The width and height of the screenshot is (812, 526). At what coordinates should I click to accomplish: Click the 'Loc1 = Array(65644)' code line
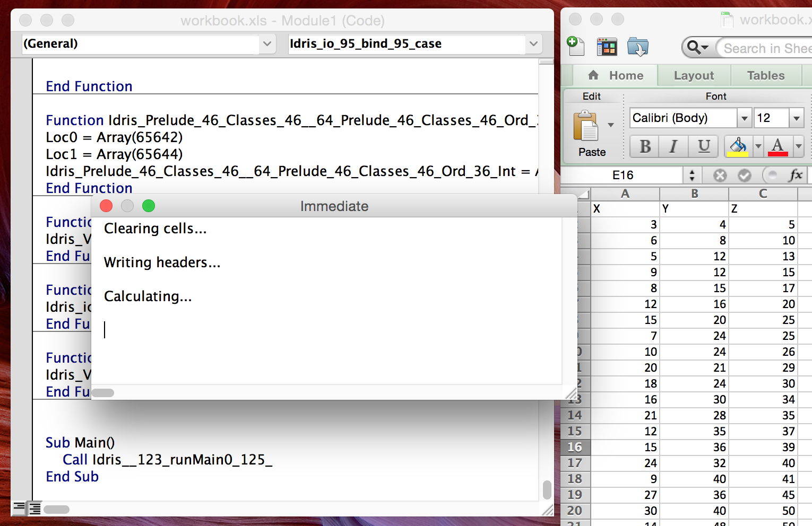(114, 154)
